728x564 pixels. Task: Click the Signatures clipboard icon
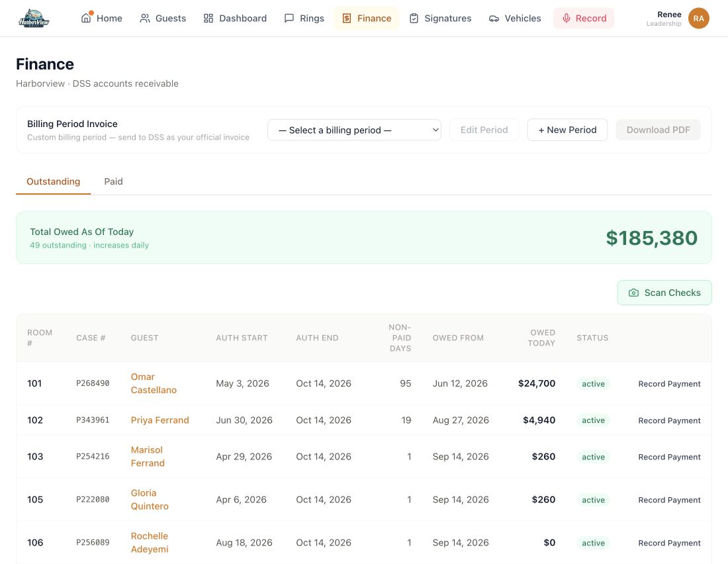pyautogui.click(x=414, y=18)
